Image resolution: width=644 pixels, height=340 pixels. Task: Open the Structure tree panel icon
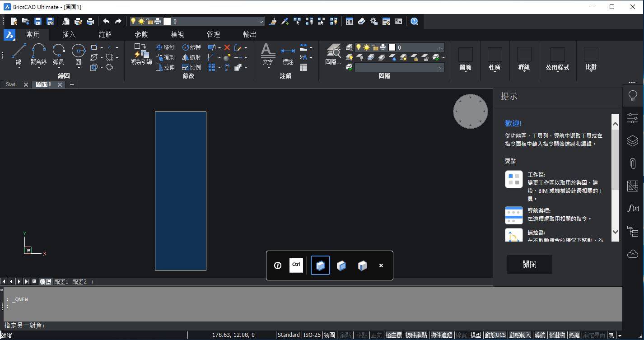tap(633, 231)
